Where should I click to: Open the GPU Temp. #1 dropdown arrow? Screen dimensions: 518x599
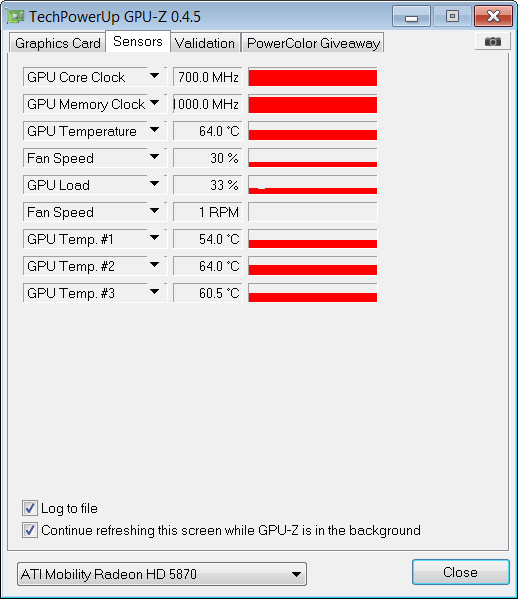coord(154,238)
